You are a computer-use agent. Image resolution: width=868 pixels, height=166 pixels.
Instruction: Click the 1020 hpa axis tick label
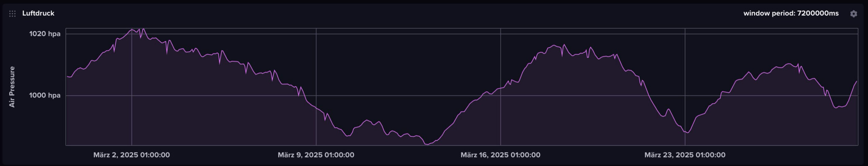click(x=44, y=34)
